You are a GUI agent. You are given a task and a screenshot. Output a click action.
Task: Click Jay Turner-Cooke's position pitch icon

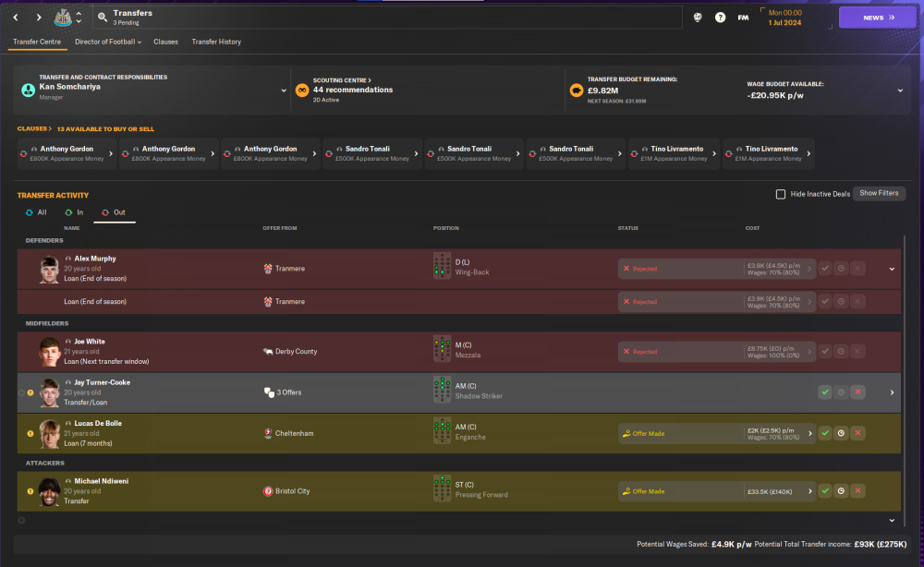(x=442, y=391)
